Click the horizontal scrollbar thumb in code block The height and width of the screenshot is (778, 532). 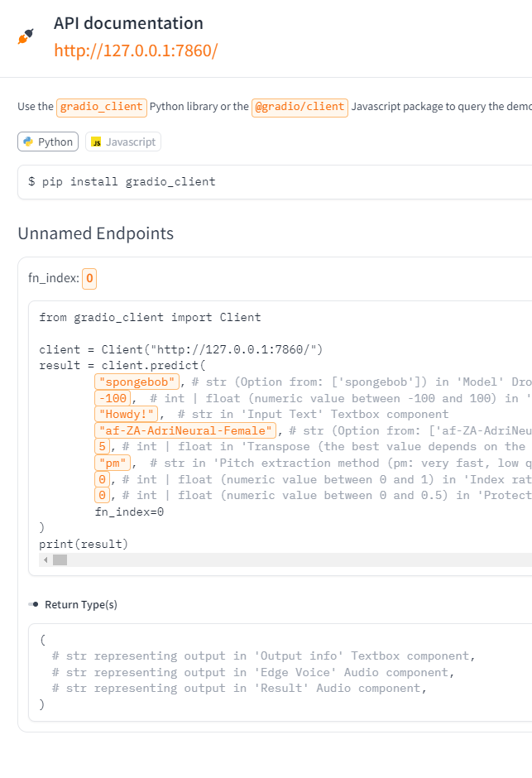click(x=60, y=560)
